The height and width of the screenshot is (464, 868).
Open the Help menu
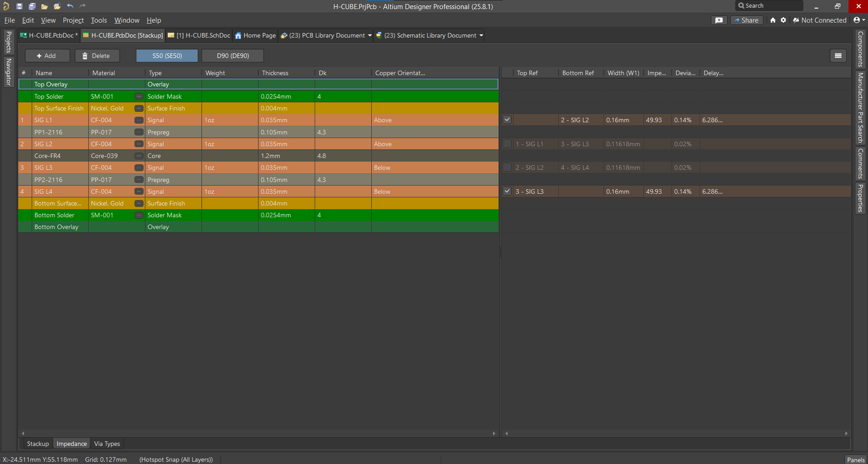point(154,20)
